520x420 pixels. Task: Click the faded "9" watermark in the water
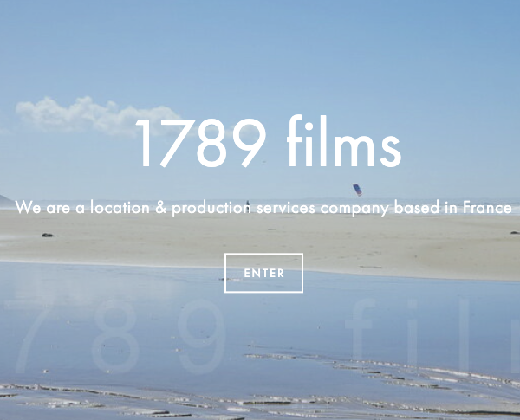tap(201, 337)
